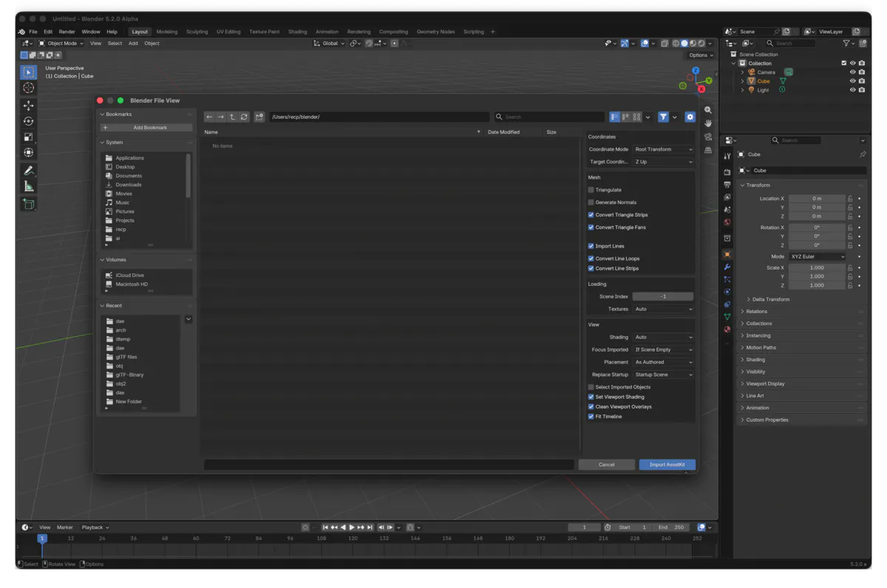Click the Location X value field
The image size is (887, 588).
coord(817,199)
